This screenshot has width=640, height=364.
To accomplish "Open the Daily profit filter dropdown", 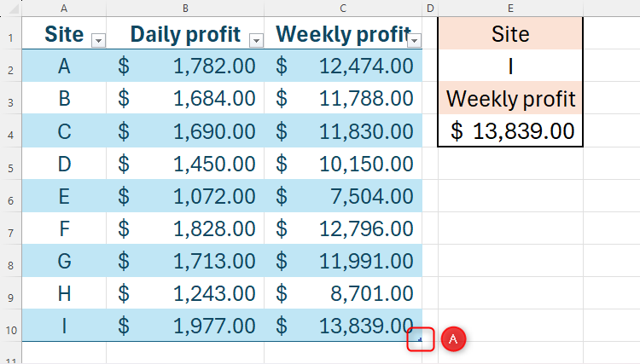I will click(256, 40).
